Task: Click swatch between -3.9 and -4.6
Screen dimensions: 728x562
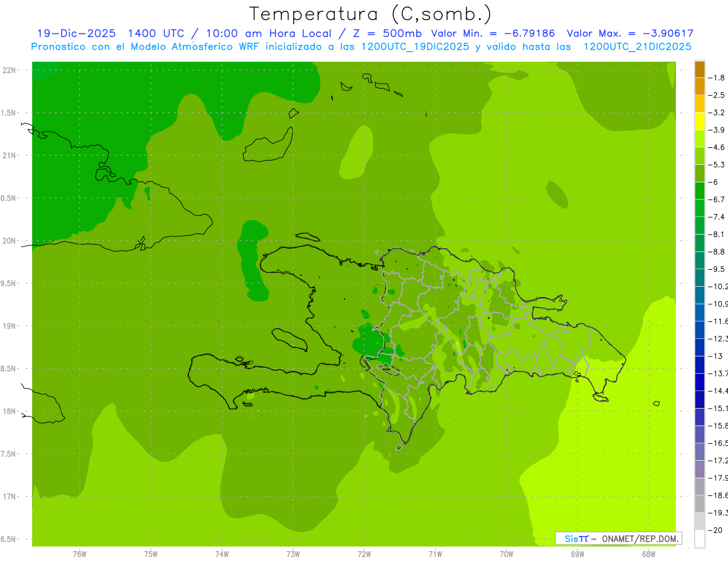Action: 699,139
